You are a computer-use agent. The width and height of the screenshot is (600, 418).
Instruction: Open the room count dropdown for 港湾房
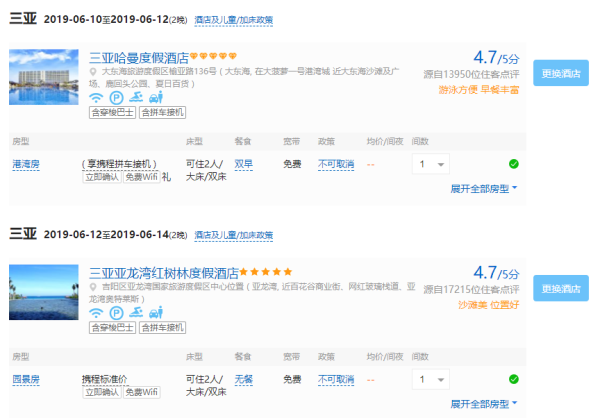[x=430, y=164]
